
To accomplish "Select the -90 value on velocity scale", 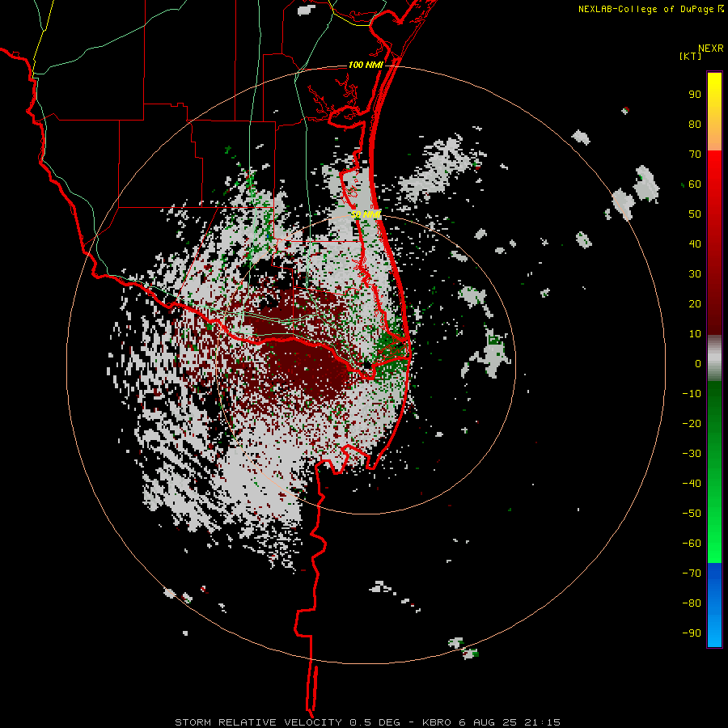I will point(692,633).
